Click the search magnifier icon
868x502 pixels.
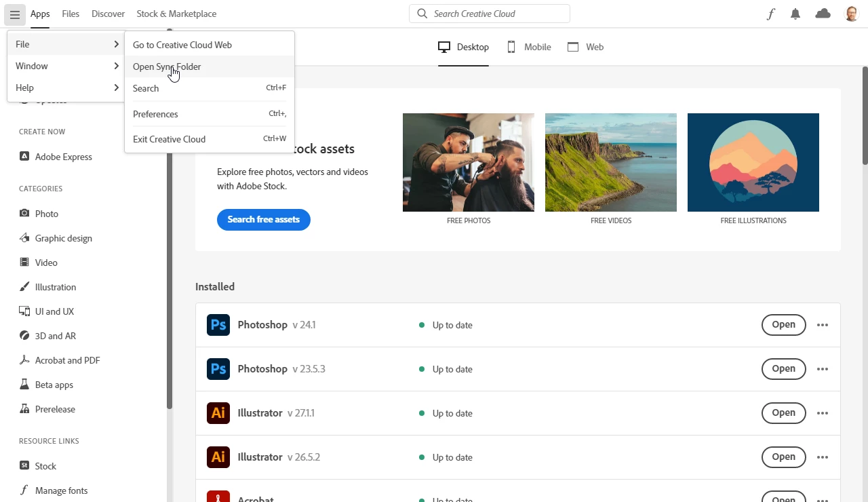[x=422, y=14]
